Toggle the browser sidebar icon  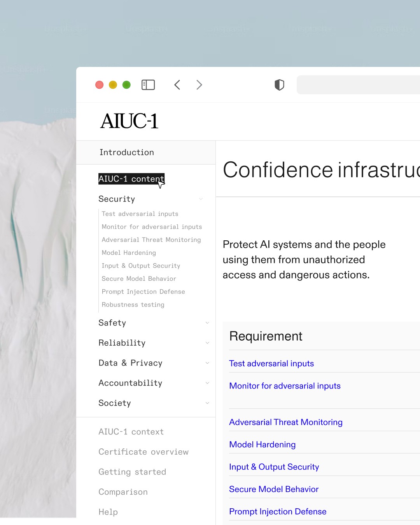148,85
